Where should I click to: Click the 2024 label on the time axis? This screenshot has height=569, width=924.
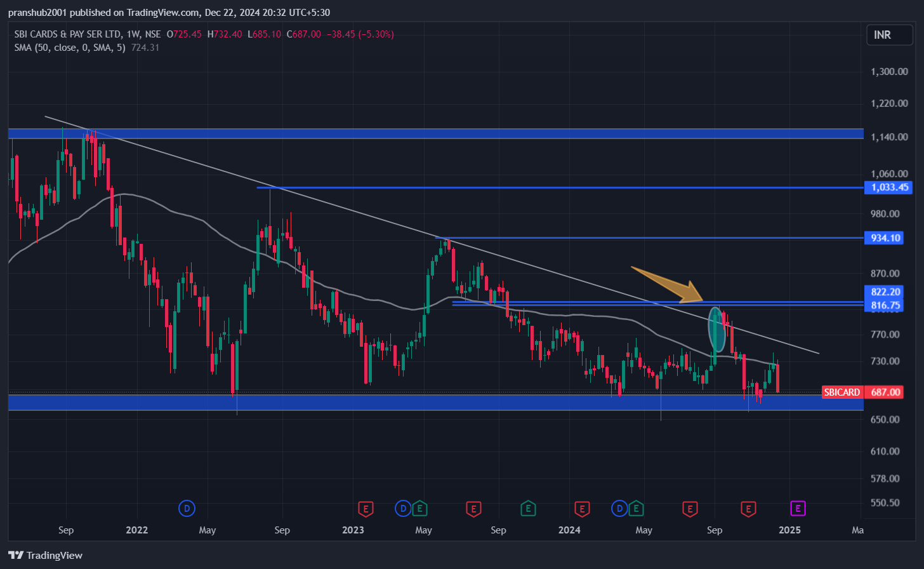[x=569, y=530]
